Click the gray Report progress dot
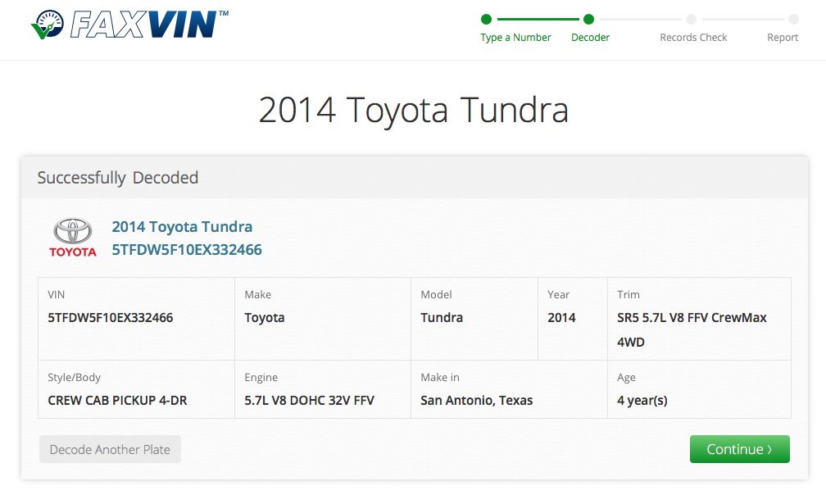This screenshot has width=826, height=504. pyautogui.click(x=793, y=20)
